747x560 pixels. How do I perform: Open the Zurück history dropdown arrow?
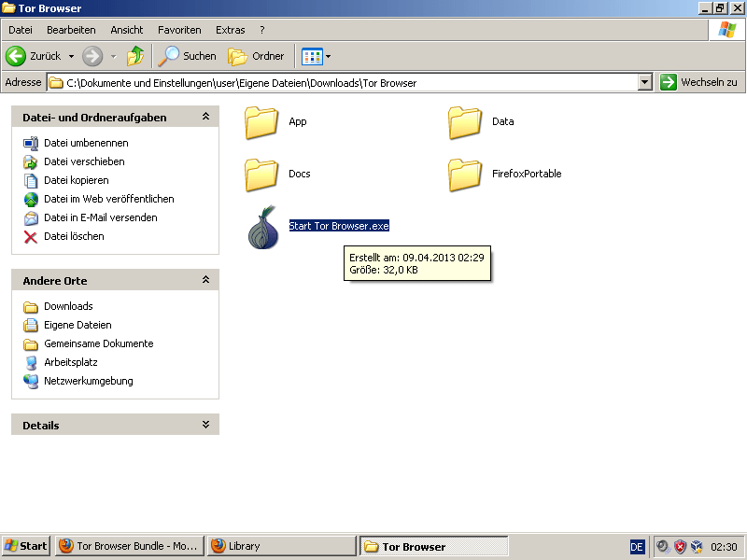click(x=72, y=57)
